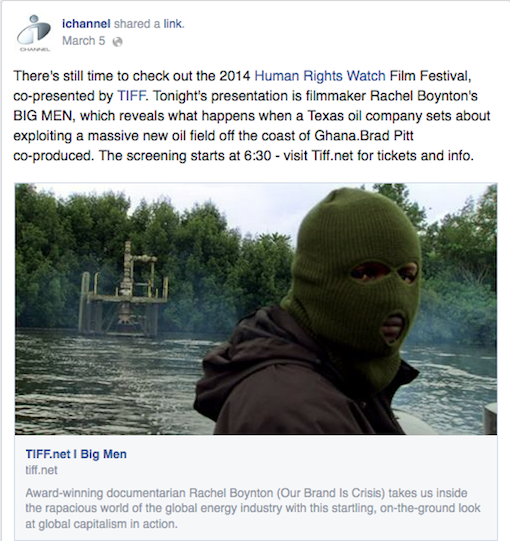
Task: Open the TIFF page link in post
Action: (131, 96)
